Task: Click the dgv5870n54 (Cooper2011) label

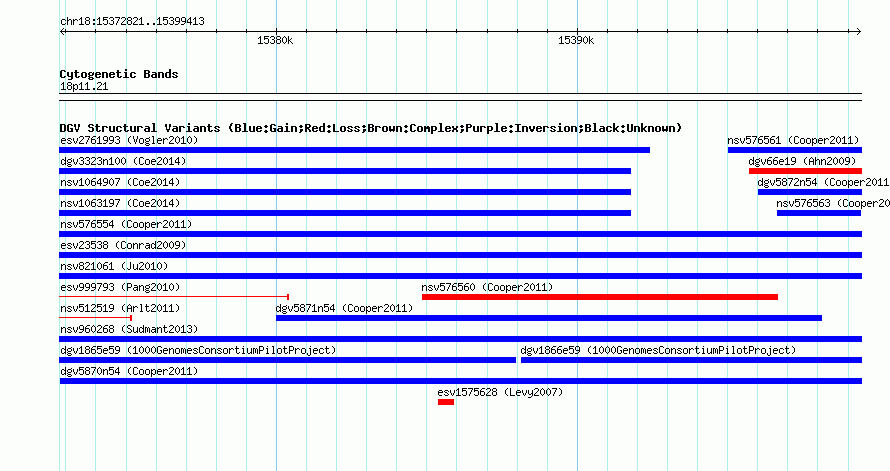Action: [129, 371]
